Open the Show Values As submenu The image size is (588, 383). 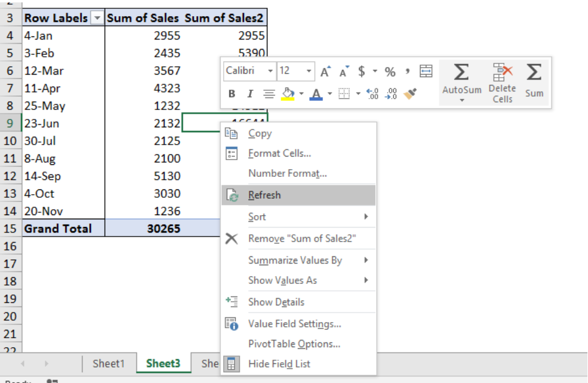click(299, 280)
